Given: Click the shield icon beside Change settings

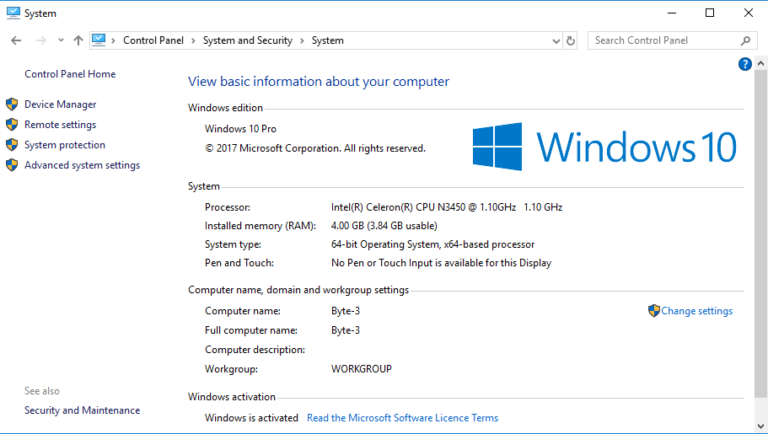Looking at the screenshot, I should (654, 311).
